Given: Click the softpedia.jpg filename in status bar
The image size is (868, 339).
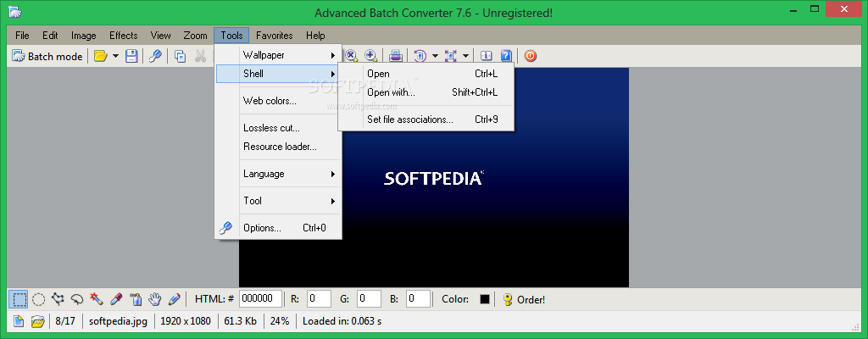Looking at the screenshot, I should click(x=119, y=321).
